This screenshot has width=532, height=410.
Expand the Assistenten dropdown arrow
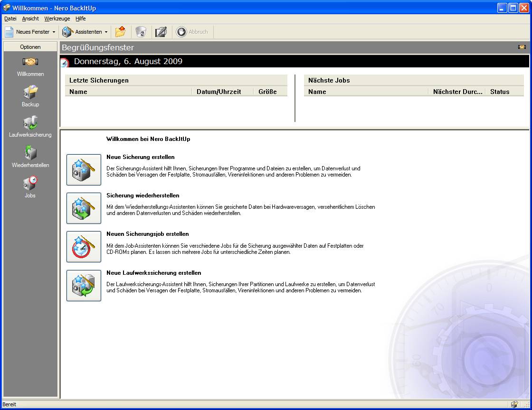click(x=106, y=32)
